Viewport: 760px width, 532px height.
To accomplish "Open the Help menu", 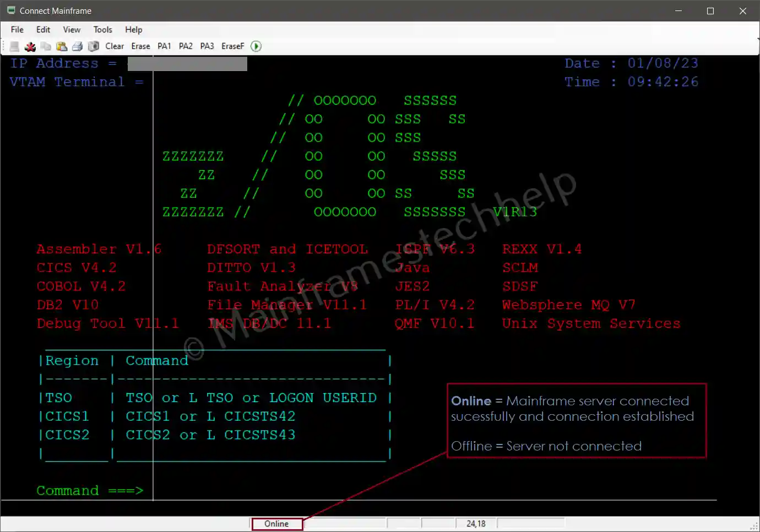I will click(133, 30).
